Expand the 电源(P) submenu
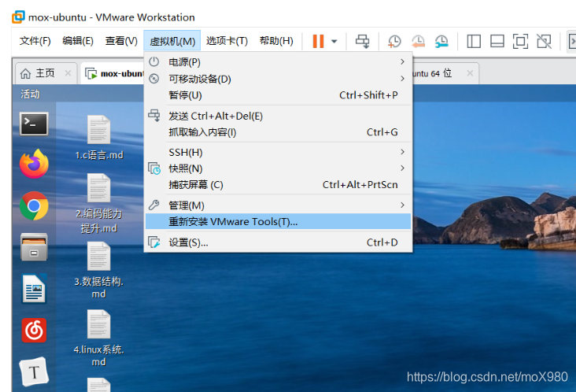The height and width of the screenshot is (392, 576). pos(278,62)
